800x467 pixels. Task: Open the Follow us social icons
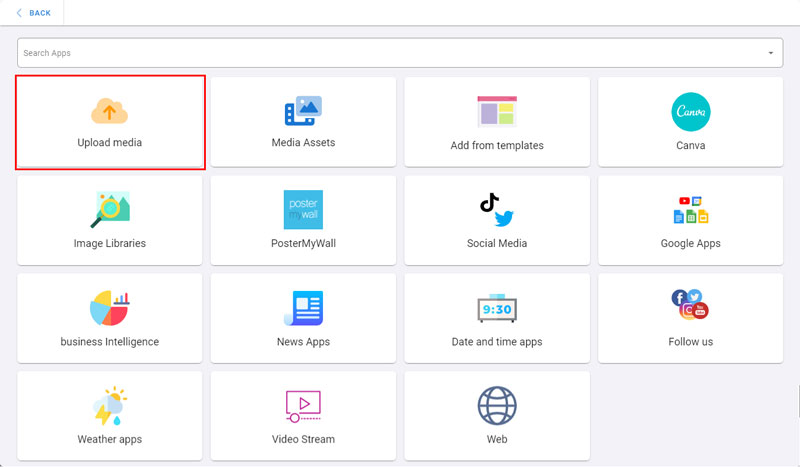coord(691,304)
